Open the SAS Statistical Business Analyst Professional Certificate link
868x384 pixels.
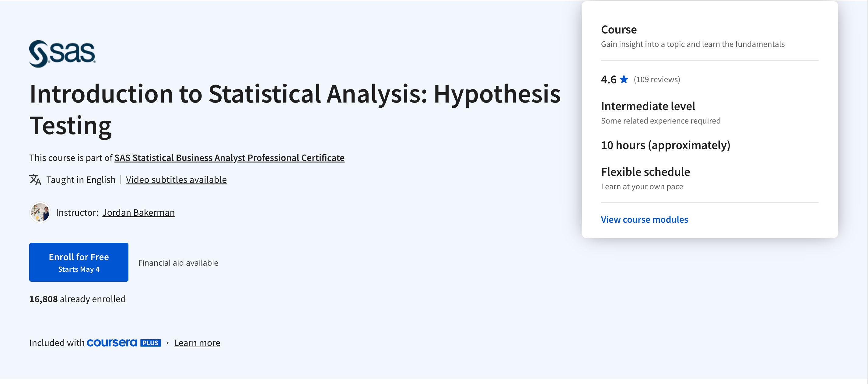[229, 158]
